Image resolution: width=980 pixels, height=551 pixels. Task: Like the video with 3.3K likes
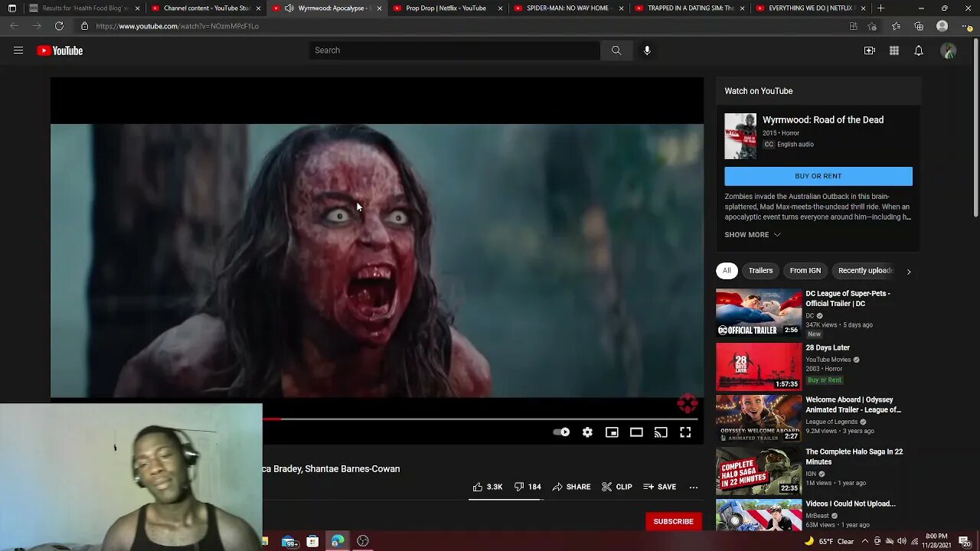coord(487,487)
